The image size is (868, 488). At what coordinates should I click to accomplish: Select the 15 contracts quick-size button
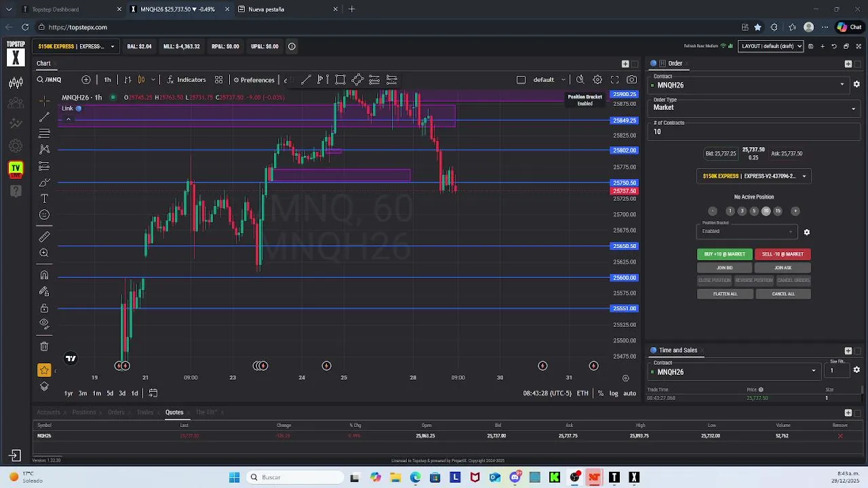coord(778,211)
